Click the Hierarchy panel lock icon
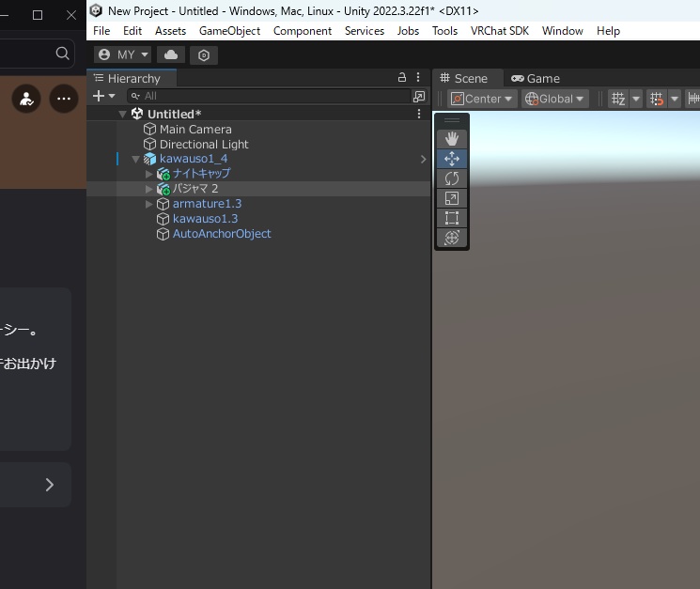700x589 pixels. [402, 77]
